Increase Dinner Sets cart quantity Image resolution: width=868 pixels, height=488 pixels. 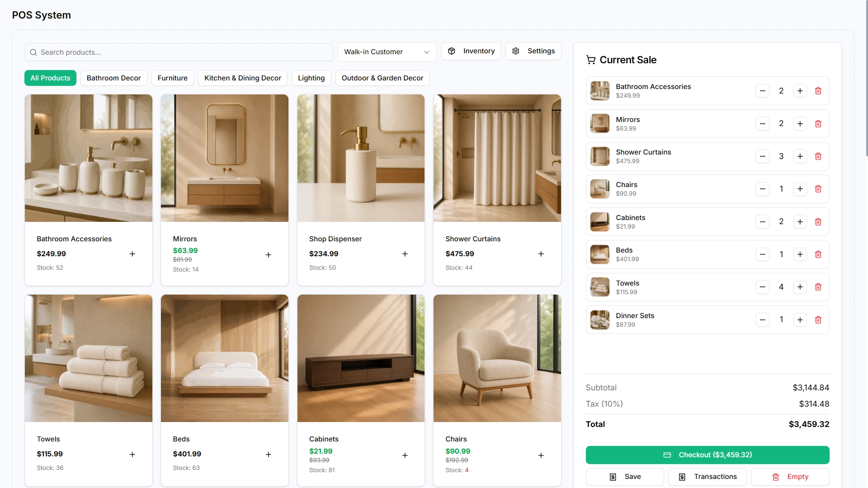click(x=800, y=320)
